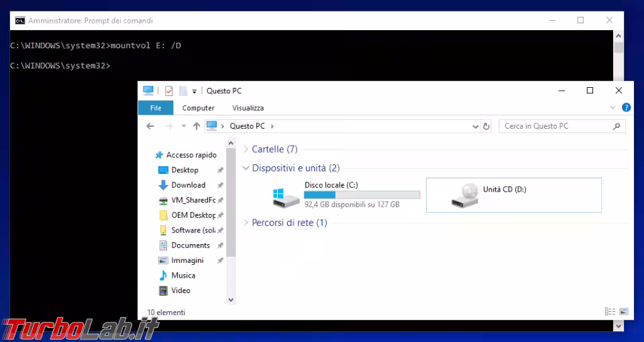Open the Computer ribbon tab
Screen dimensions: 644x342
coord(199,108)
